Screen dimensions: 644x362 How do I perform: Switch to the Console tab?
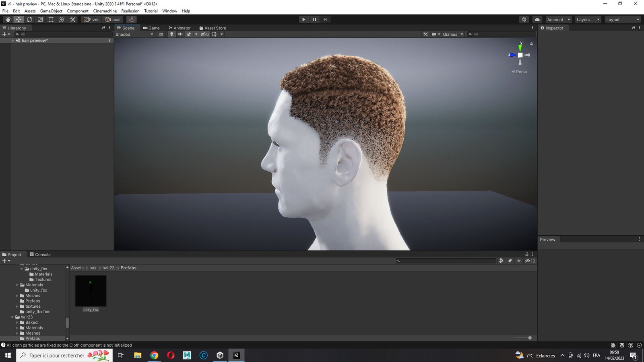40,255
